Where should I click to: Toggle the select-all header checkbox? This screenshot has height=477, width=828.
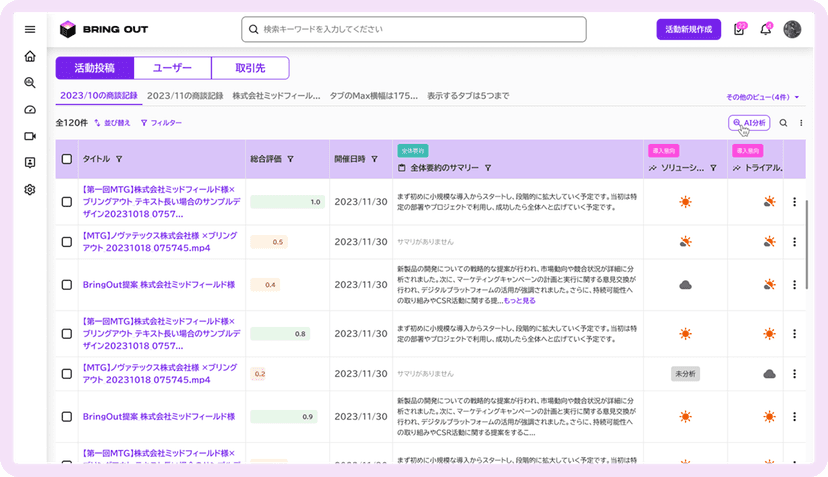(x=67, y=159)
